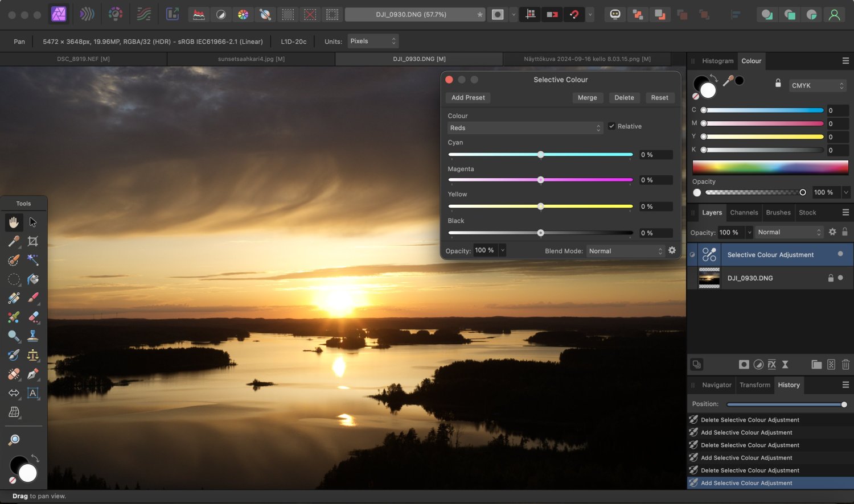Click the Magenta slider handle
This screenshot has width=854, height=504.
point(541,180)
